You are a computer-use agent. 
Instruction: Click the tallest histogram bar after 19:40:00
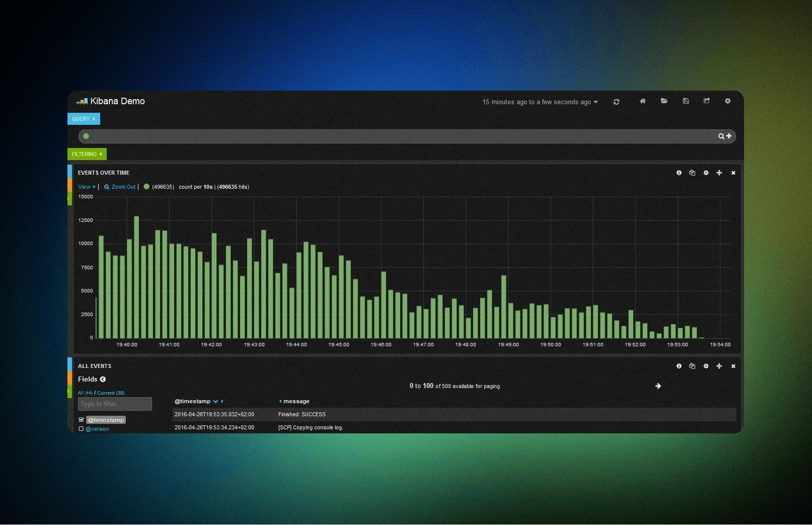point(136,277)
